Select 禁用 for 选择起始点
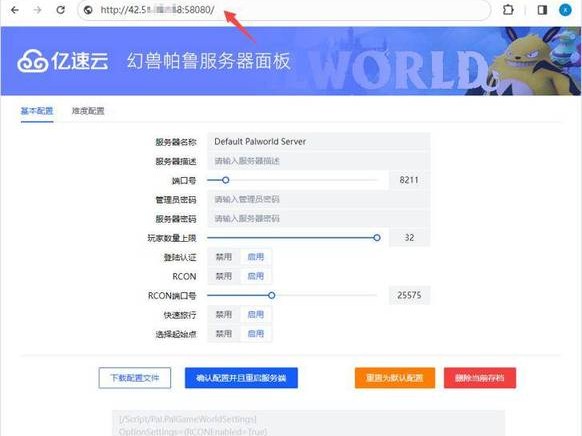582x436 pixels. (x=224, y=334)
